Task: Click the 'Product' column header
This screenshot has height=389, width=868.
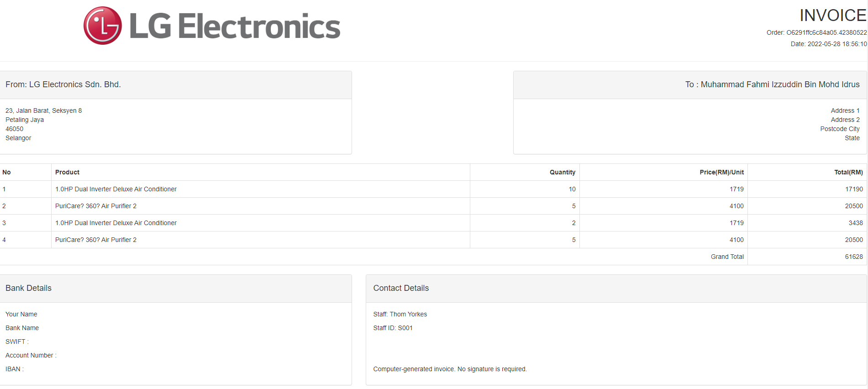Action: point(67,172)
